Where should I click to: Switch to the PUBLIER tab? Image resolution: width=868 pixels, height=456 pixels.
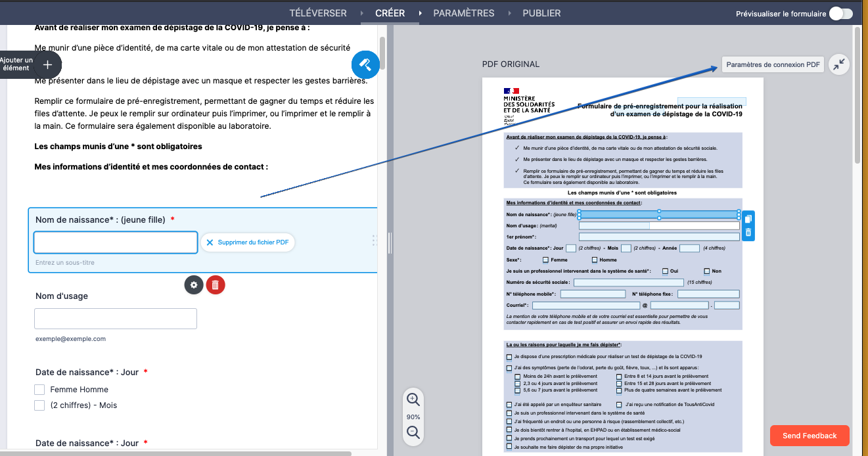click(541, 13)
